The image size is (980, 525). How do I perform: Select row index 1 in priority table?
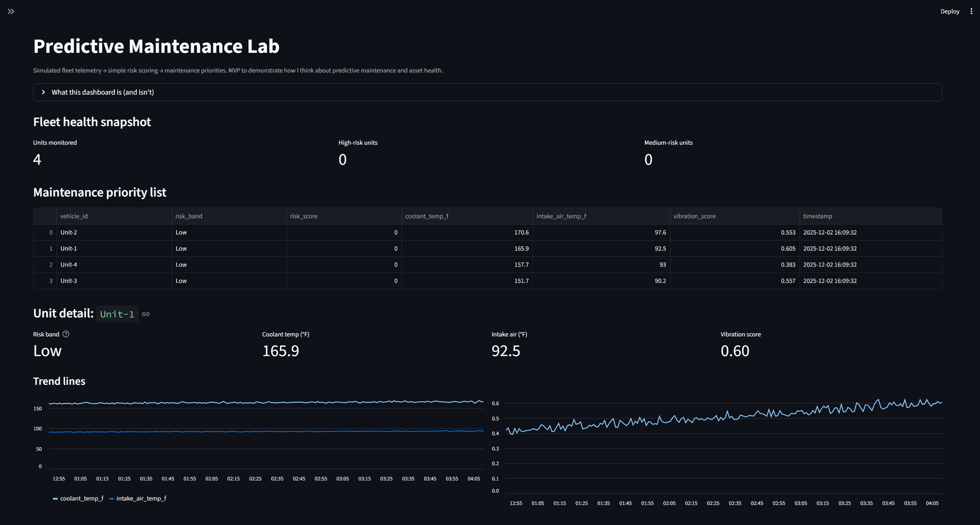click(50, 248)
